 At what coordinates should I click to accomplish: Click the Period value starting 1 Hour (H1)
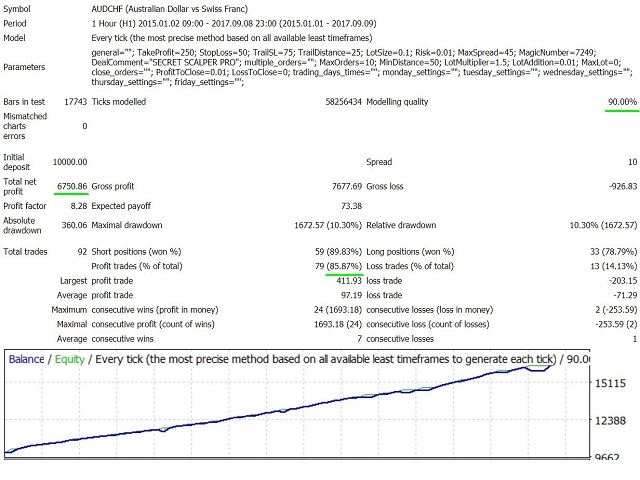click(x=234, y=24)
